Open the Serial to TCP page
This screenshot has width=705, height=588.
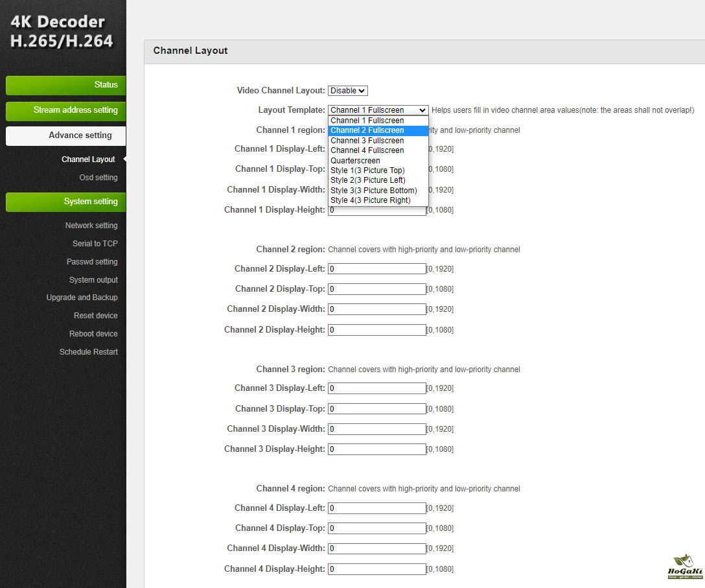(x=95, y=244)
